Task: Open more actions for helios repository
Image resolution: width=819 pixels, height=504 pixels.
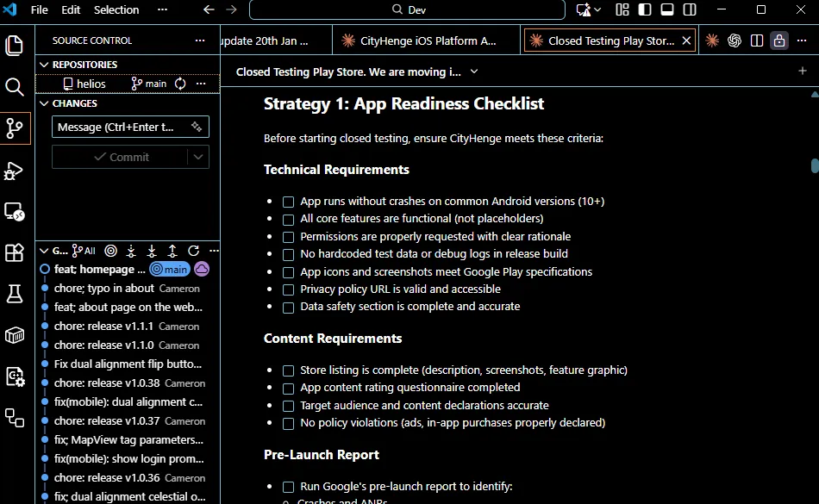Action: tap(201, 84)
